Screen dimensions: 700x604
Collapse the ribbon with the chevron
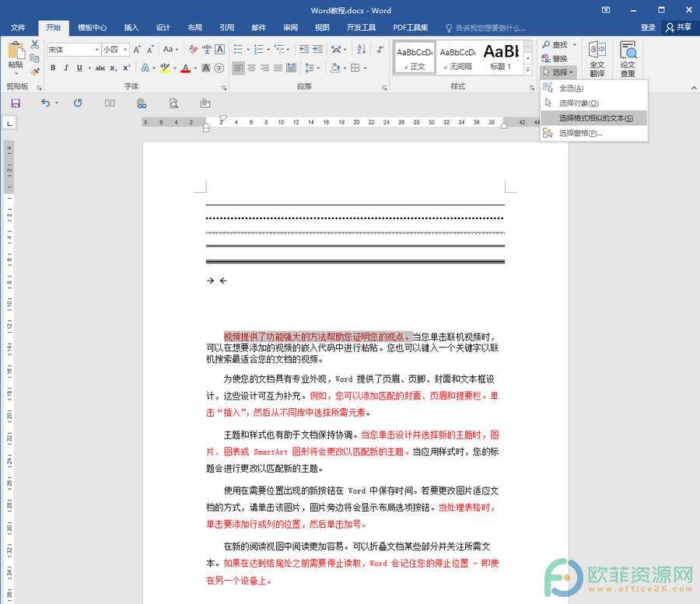click(x=694, y=89)
